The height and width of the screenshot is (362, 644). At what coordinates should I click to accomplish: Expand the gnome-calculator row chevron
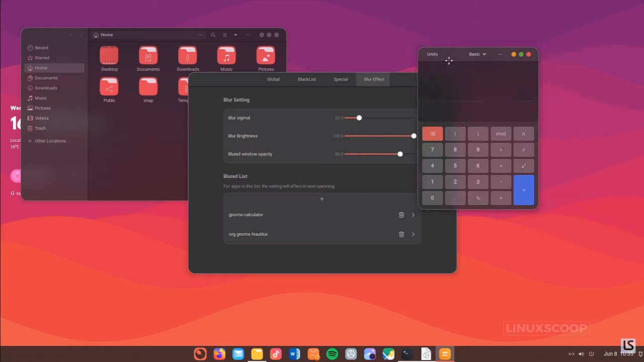point(413,215)
